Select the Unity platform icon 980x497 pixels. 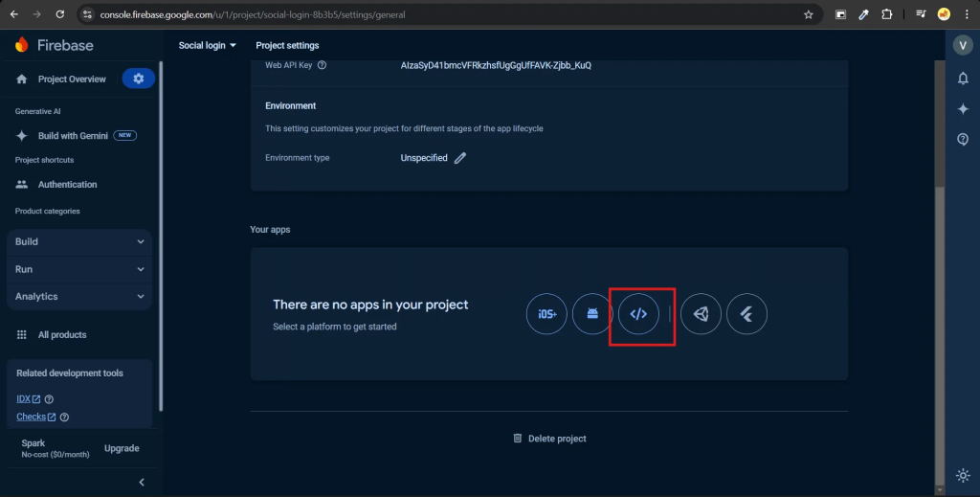[x=702, y=314]
